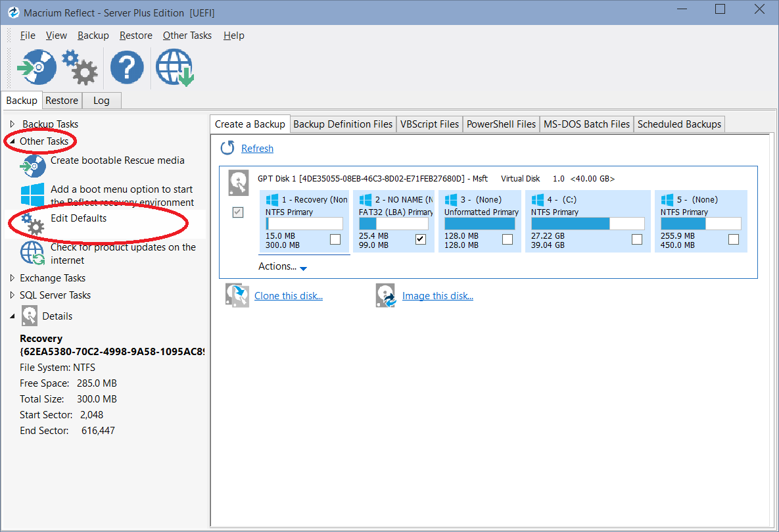779x532 pixels.
Task: Click Windows flag icon on partition 5
Action: pos(667,200)
